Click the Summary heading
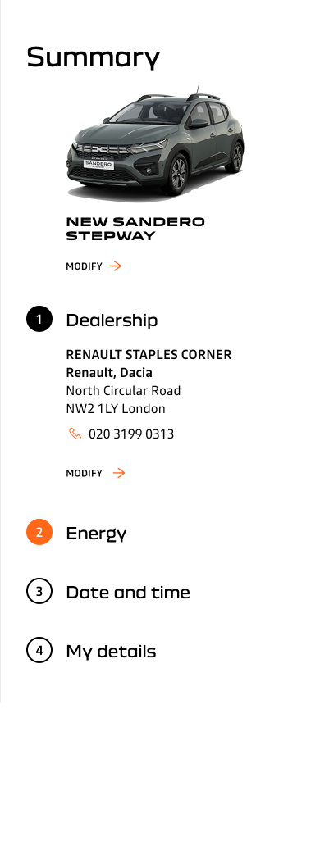 pyautogui.click(x=94, y=57)
